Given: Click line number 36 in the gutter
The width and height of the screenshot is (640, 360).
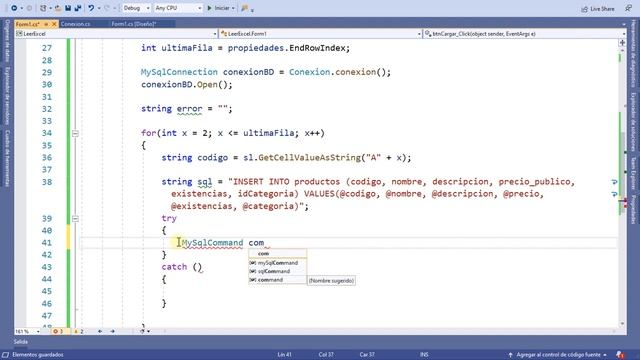Looking at the screenshot, I should (x=47, y=158).
